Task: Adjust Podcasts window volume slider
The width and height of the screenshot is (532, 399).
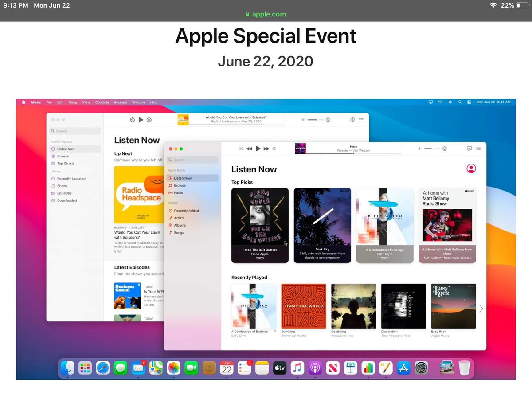Action: coord(316,120)
